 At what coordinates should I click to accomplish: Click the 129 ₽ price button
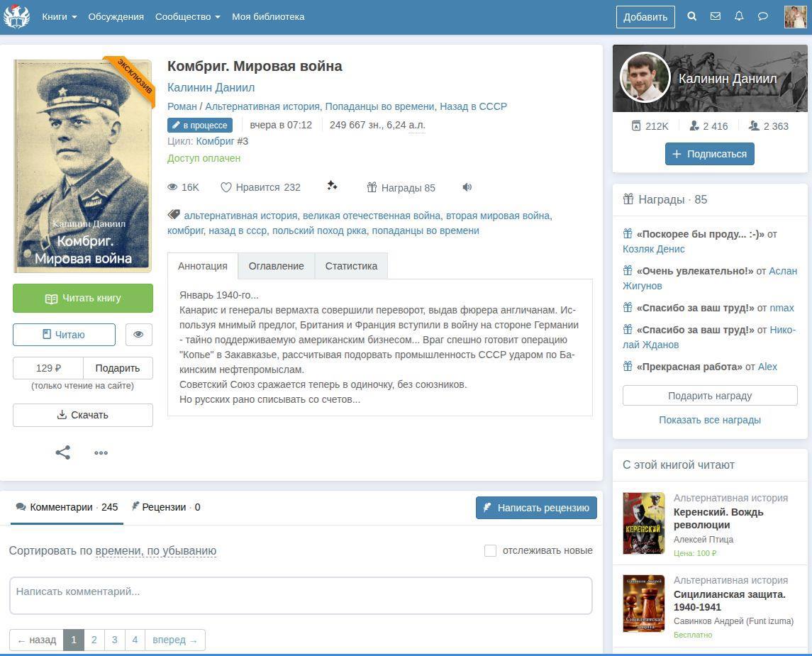point(48,368)
